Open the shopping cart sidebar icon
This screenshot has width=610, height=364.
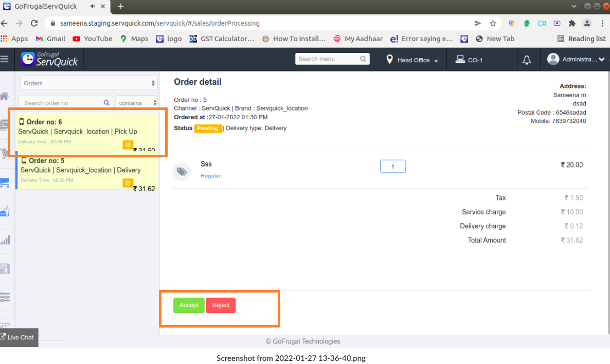(5, 183)
